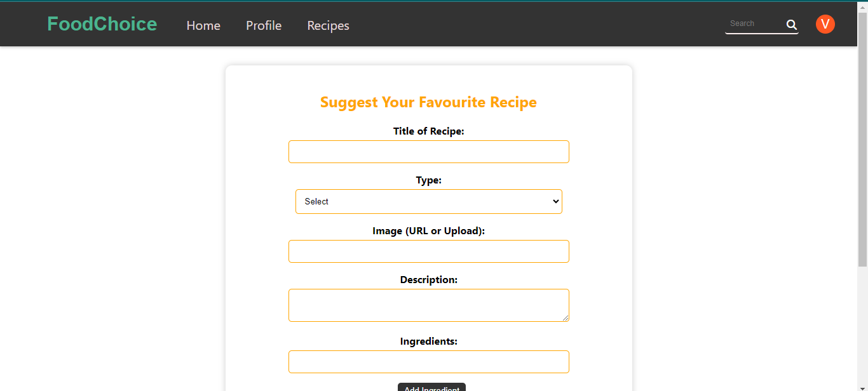The image size is (868, 391).
Task: Focus the Title of Recipe field
Action: click(x=428, y=151)
